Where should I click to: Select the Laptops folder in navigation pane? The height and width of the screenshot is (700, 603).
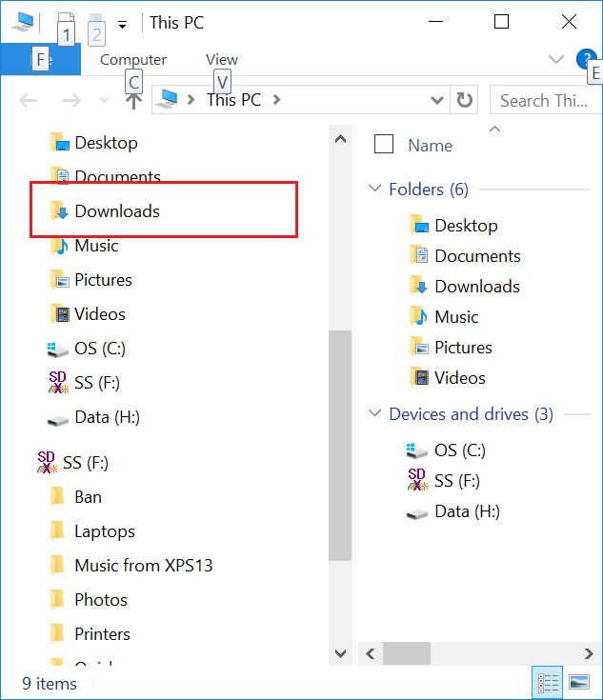click(x=92, y=531)
